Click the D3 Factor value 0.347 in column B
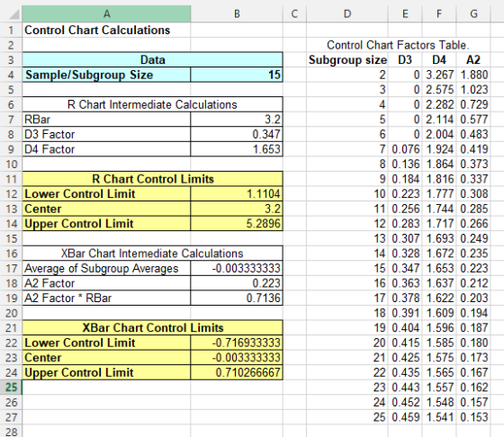504x437 pixels. tap(237, 134)
